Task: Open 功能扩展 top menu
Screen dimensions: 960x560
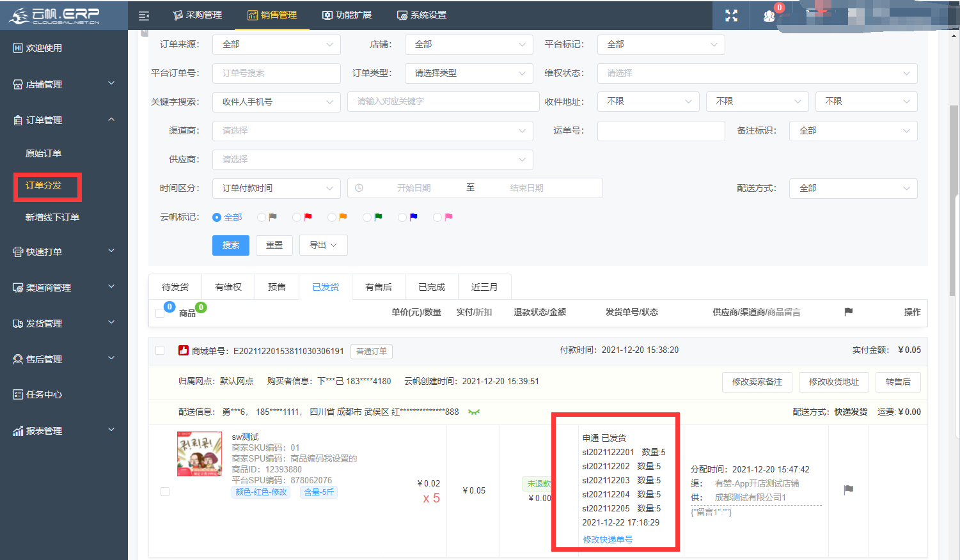Action: (x=347, y=15)
